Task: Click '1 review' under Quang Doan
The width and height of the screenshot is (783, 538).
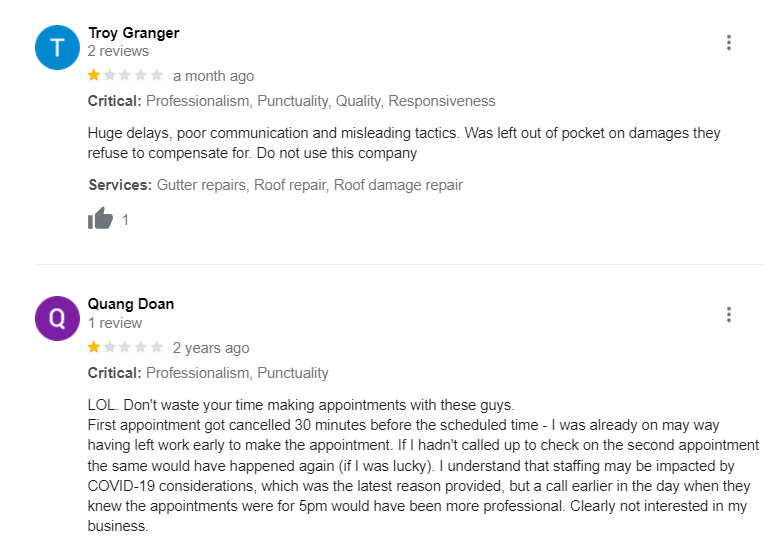Action: [114, 323]
